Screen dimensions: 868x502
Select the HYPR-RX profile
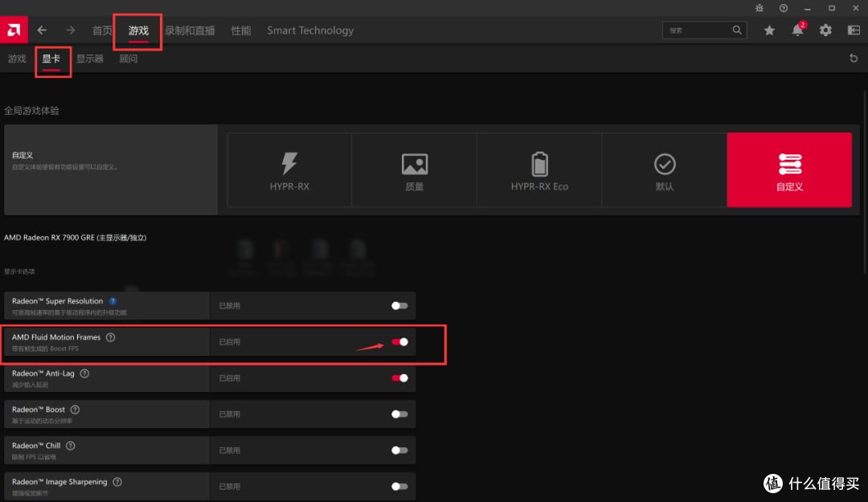pos(289,170)
